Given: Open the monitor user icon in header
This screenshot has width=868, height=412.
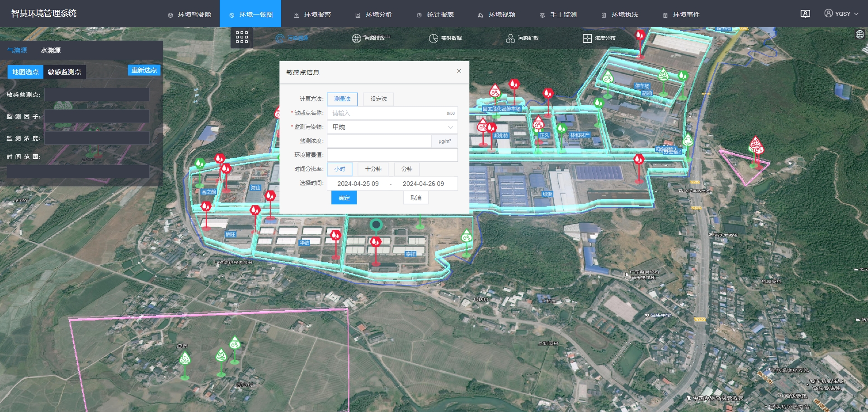Looking at the screenshot, I should (x=805, y=14).
